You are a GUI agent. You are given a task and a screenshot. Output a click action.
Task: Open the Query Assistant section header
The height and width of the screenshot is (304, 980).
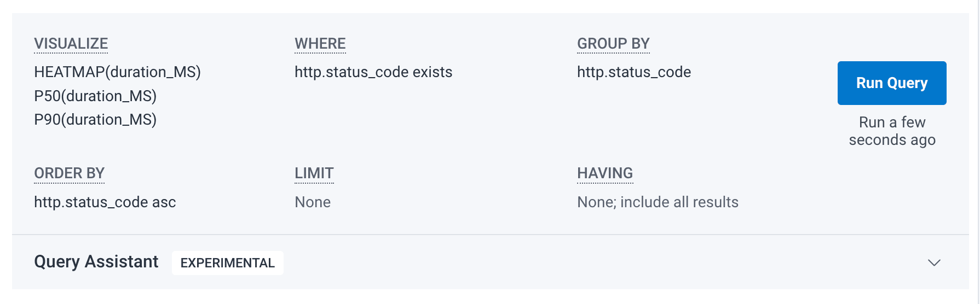tap(96, 262)
